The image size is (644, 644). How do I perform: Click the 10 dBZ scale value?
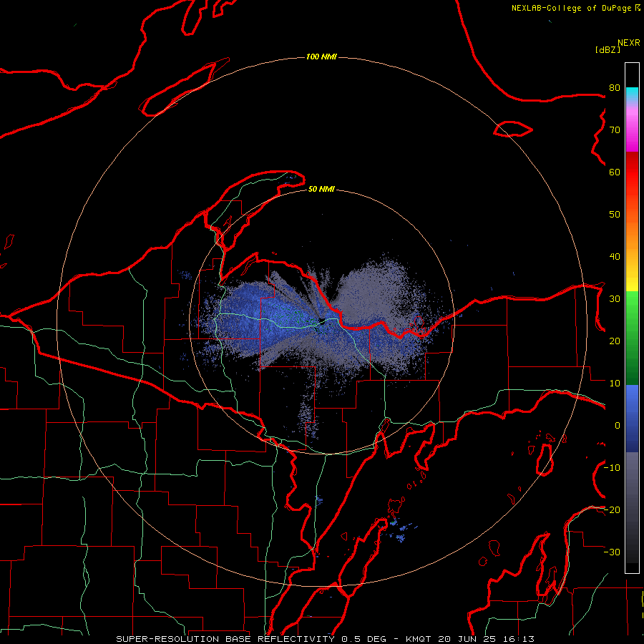click(615, 384)
